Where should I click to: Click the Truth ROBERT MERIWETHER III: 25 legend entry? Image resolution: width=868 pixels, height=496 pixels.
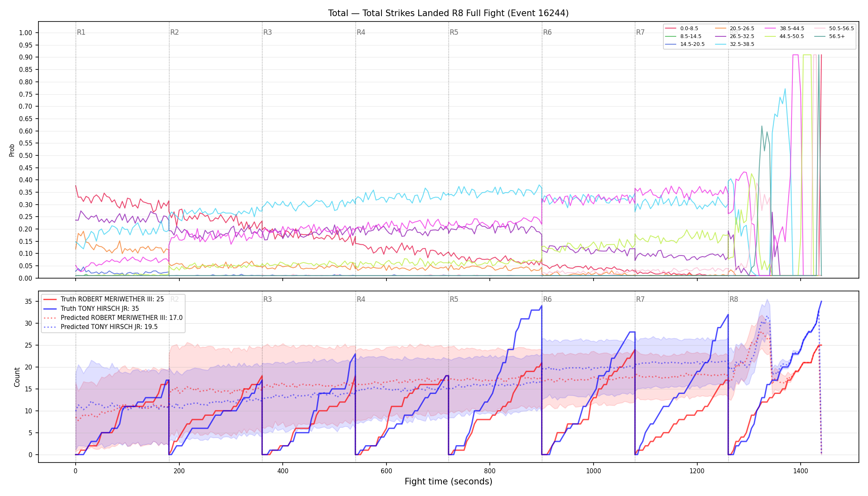click(104, 299)
